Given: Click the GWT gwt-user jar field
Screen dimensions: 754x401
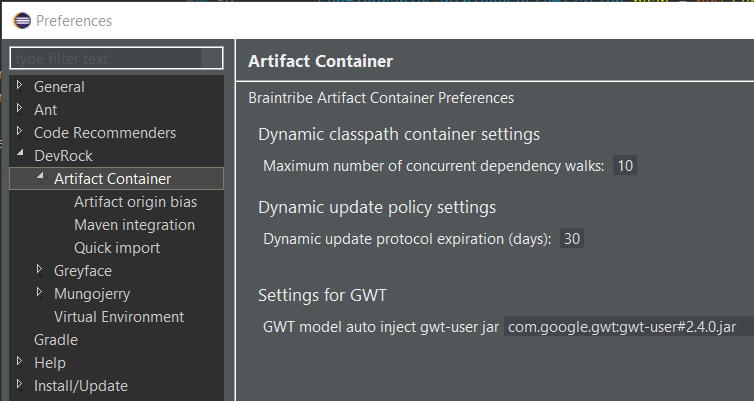Looking at the screenshot, I should [x=626, y=327].
